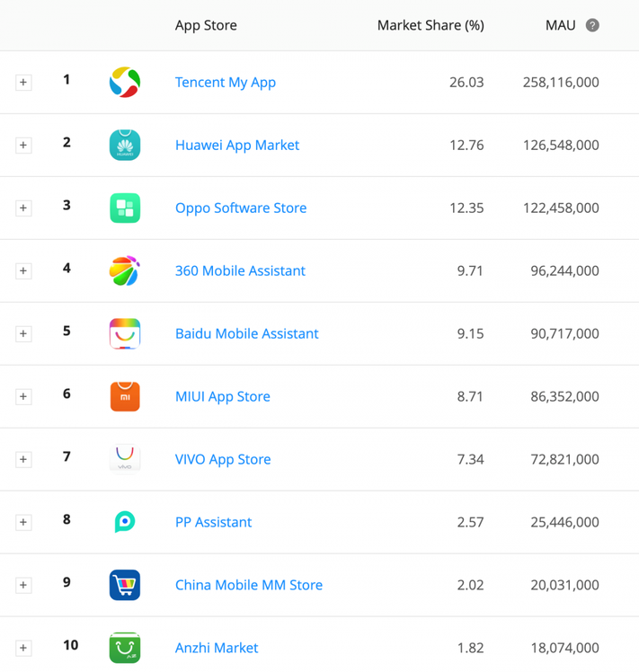Click the Market Share (%) column header
Screen dimensions: 639x672
point(430,25)
